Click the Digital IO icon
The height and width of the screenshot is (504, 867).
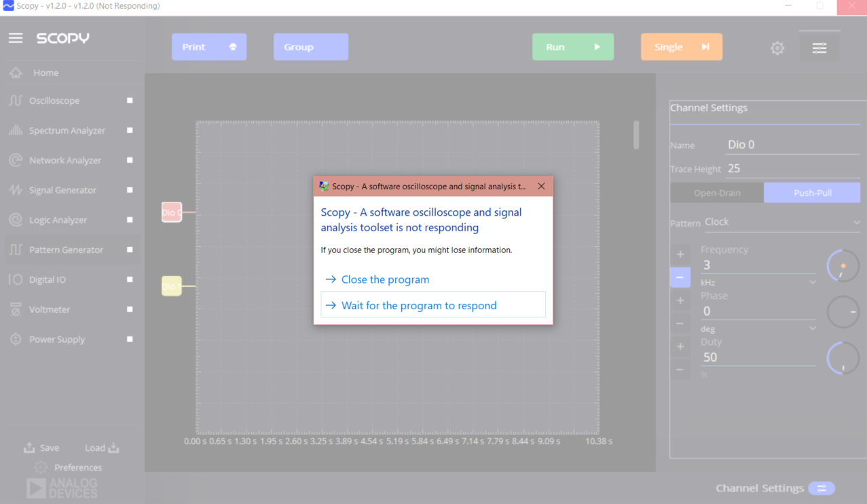[x=16, y=279]
